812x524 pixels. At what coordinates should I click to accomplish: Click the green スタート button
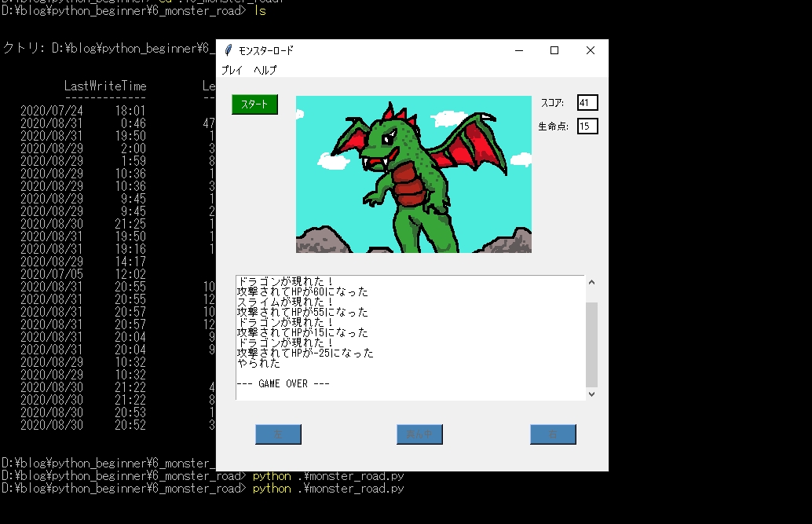point(254,104)
